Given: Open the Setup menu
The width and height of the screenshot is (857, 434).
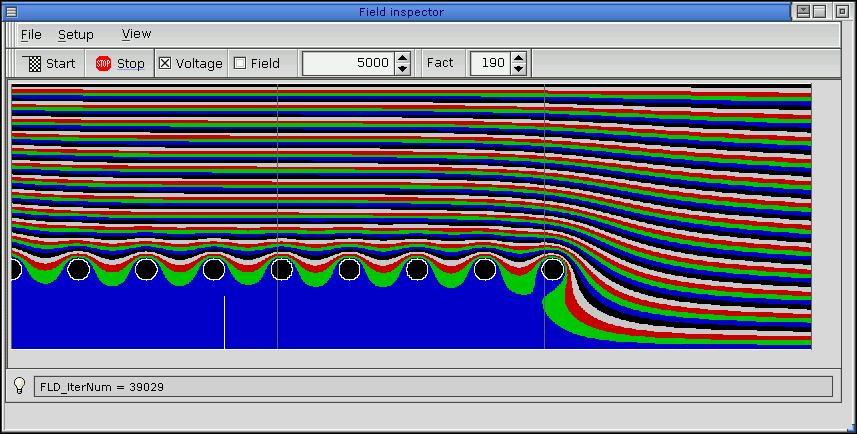Looking at the screenshot, I should [75, 34].
